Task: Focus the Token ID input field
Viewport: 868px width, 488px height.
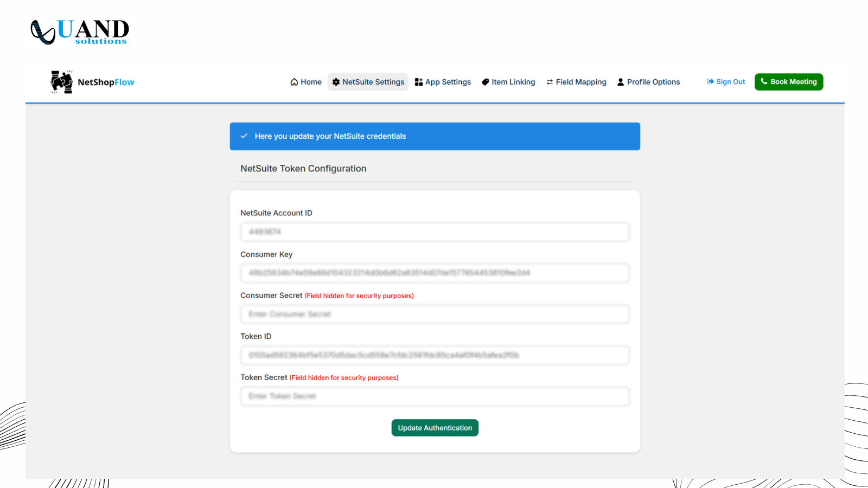Action: 435,355
